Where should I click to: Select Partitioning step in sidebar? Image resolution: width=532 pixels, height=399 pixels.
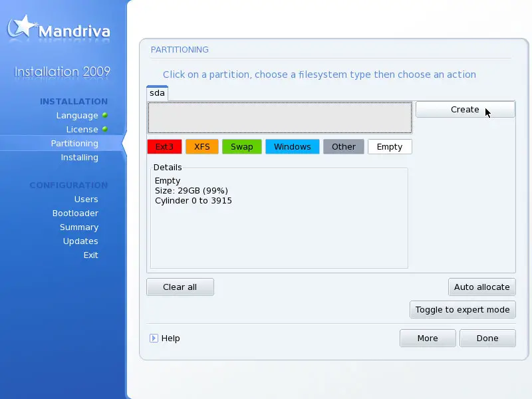(x=74, y=143)
